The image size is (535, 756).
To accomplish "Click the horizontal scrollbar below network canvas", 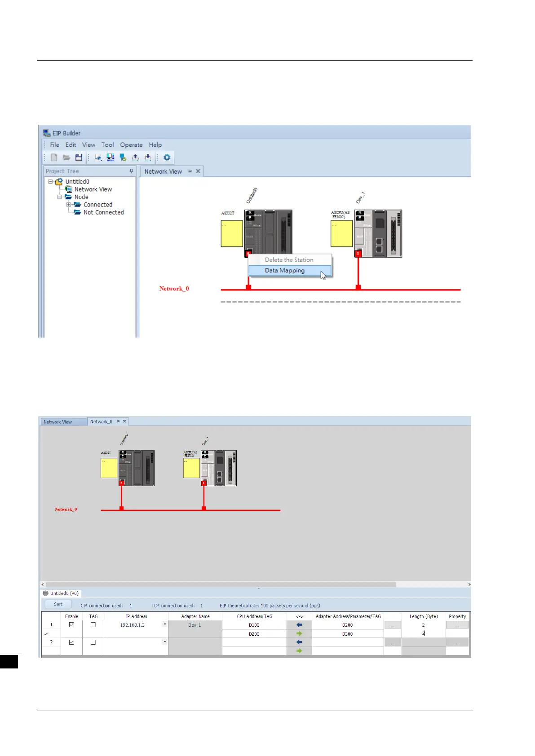I will click(x=221, y=585).
